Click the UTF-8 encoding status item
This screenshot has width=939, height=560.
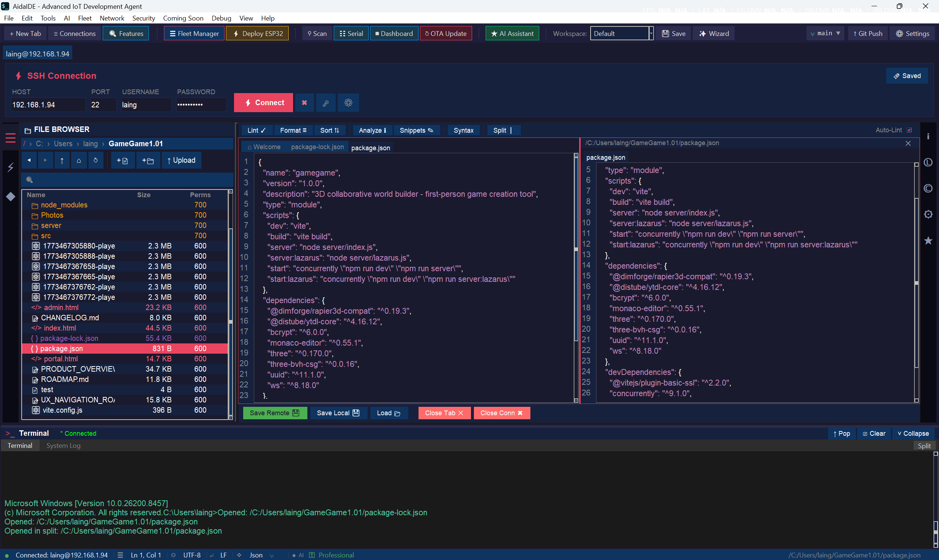point(192,555)
